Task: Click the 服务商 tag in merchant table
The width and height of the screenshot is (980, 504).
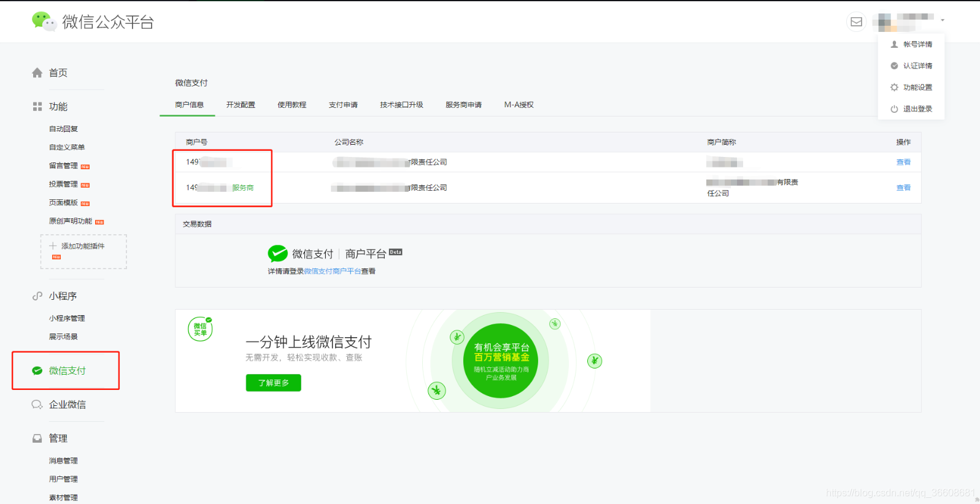Action: pyautogui.click(x=243, y=188)
